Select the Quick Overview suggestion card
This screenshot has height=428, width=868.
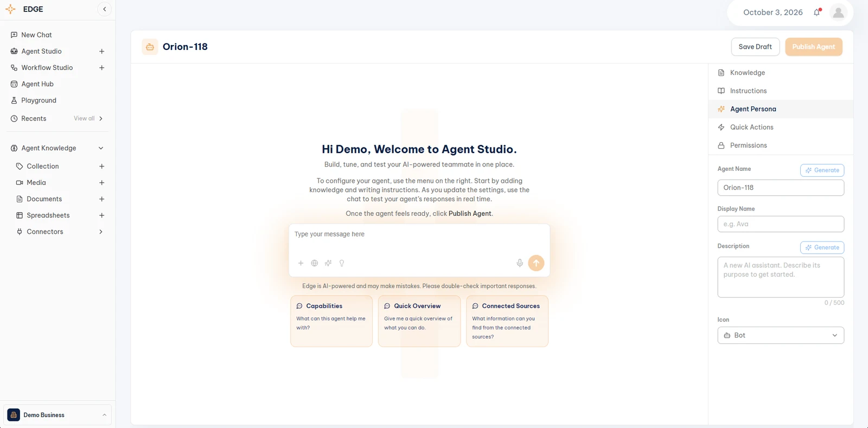click(x=419, y=321)
